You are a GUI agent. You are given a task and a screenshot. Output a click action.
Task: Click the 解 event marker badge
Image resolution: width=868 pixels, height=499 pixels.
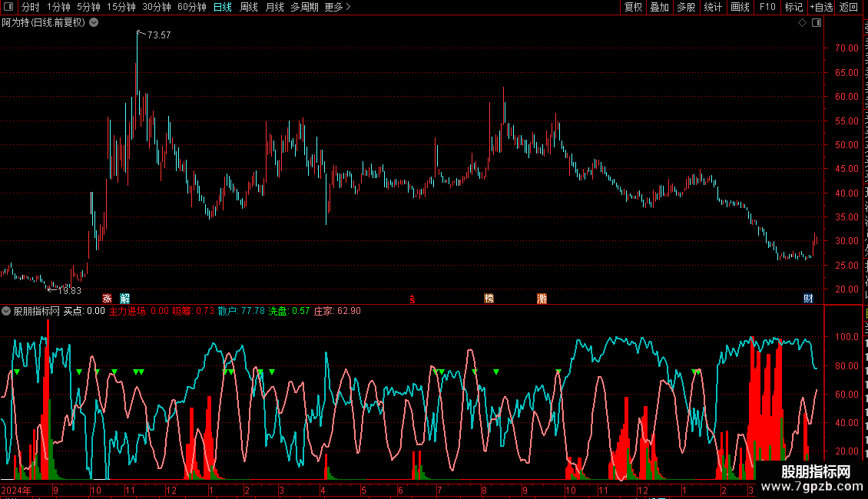tap(125, 299)
